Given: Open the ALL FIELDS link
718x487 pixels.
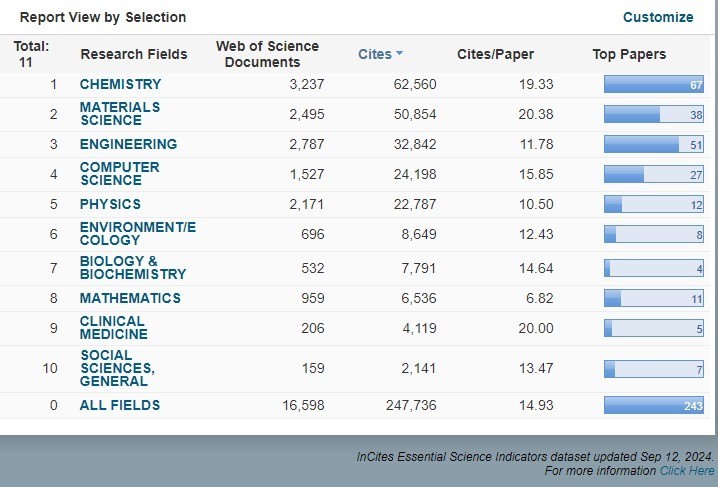Looking at the screenshot, I should (x=120, y=405).
